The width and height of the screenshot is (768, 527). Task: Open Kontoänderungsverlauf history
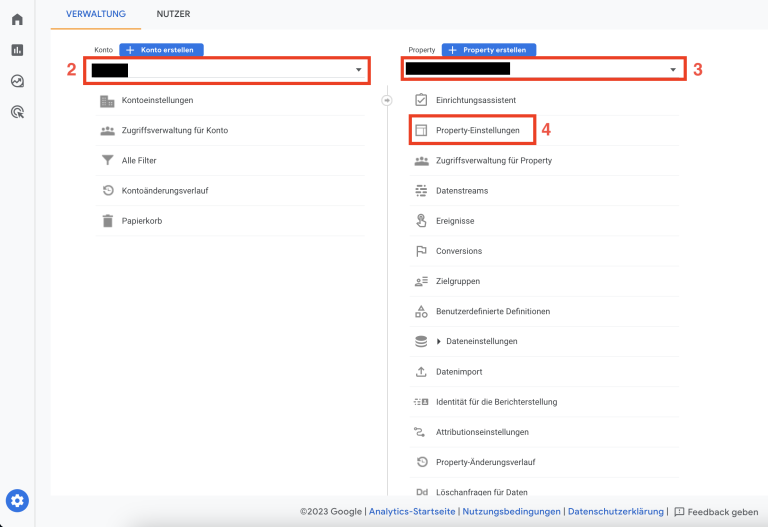(165, 191)
